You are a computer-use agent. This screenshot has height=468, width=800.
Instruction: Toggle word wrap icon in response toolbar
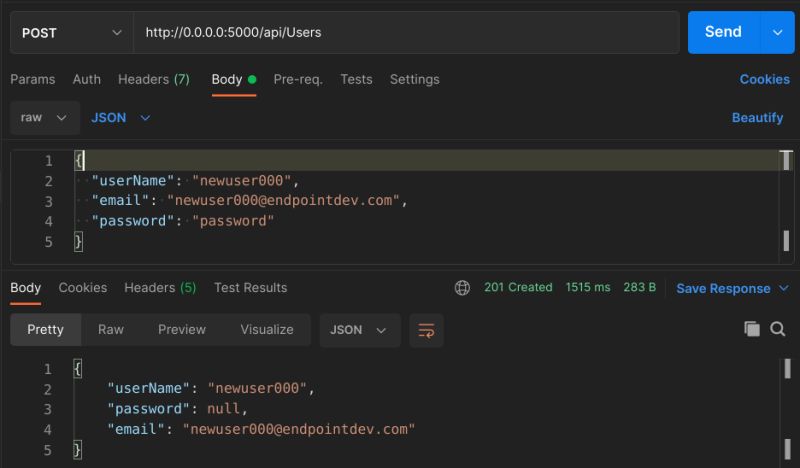(x=426, y=330)
